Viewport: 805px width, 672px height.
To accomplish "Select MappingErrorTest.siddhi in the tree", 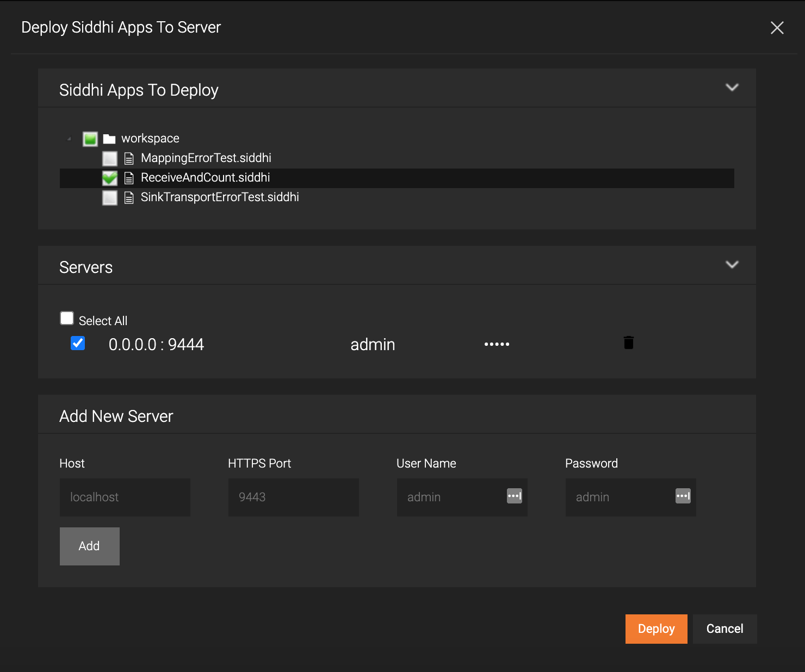I will (x=206, y=158).
